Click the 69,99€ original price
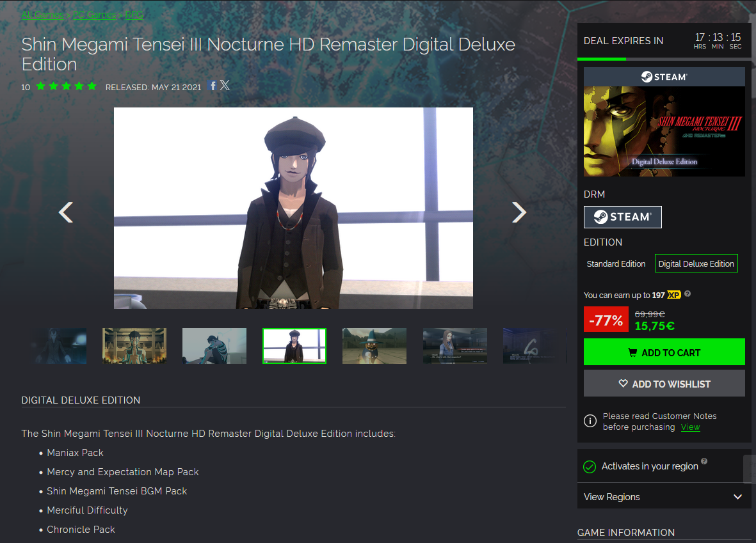 point(650,313)
